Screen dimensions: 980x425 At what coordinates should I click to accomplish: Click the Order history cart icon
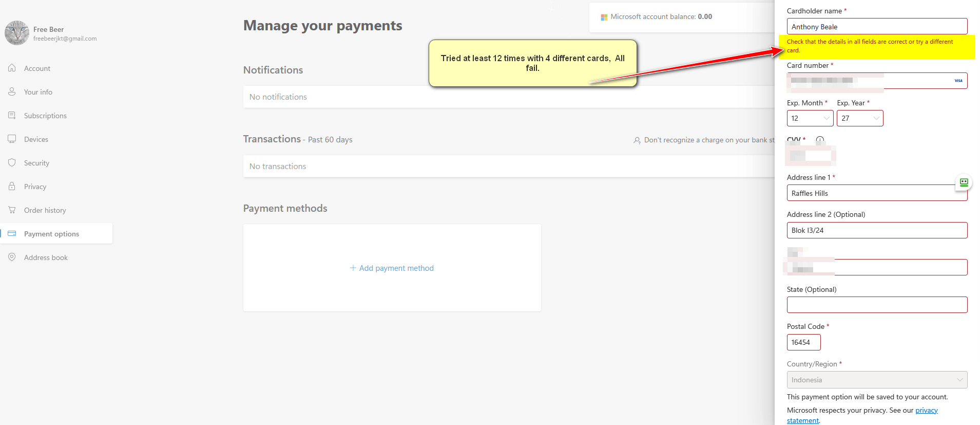(x=12, y=210)
